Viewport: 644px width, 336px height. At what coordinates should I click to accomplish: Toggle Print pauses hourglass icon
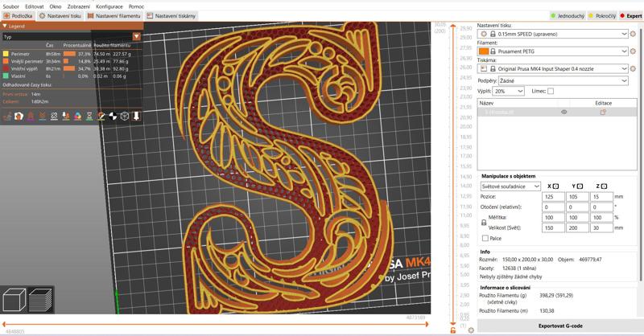pos(89,117)
